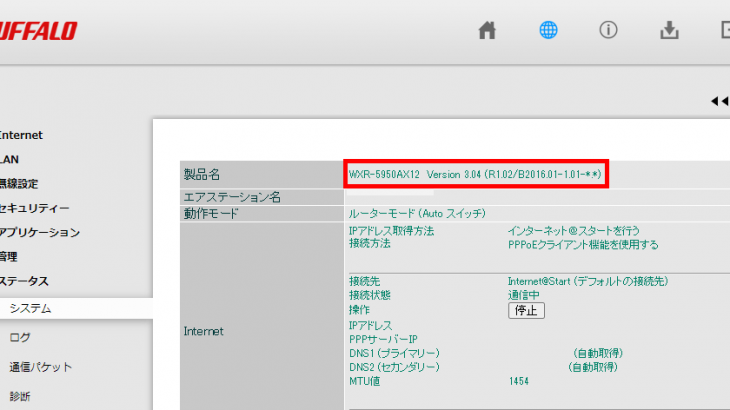The height and width of the screenshot is (410, 730).
Task: Click the download arrow icon
Action: (669, 30)
